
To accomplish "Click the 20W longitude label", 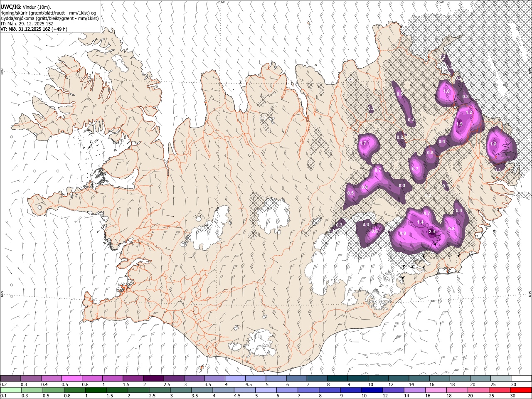I will click(221, 2).
